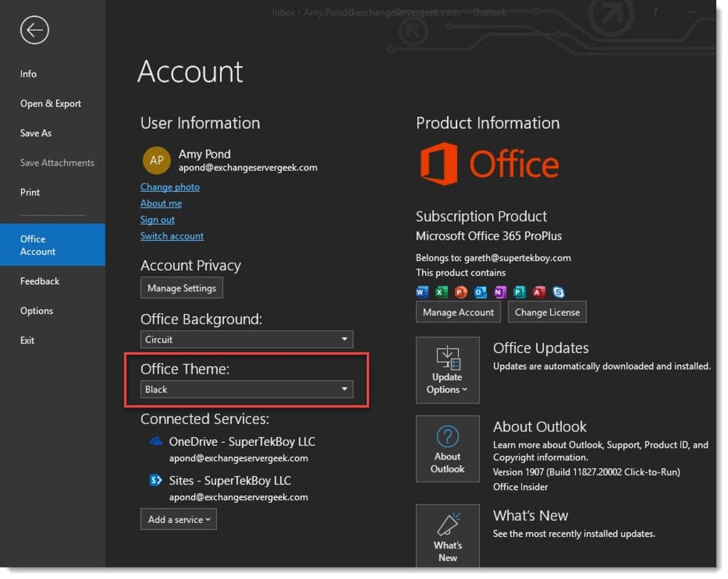Screen dimensions: 728x579
Task: Click the Office logo
Action: point(489,164)
